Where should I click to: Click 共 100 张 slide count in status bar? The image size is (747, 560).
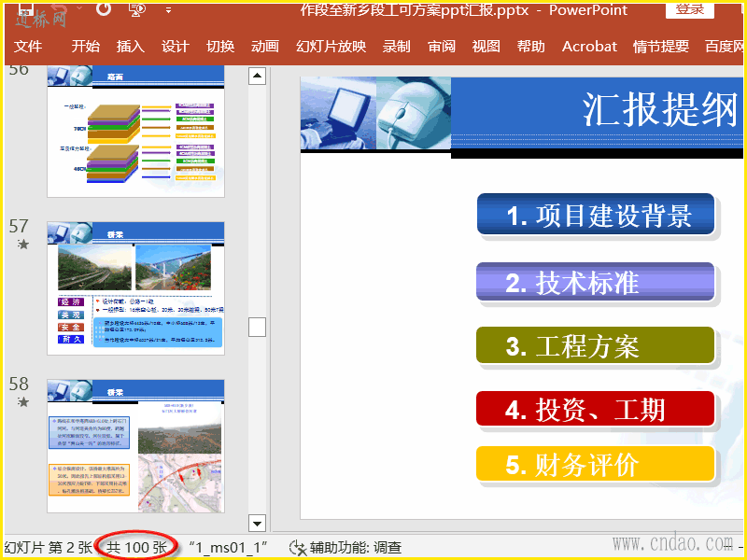pyautogui.click(x=136, y=548)
